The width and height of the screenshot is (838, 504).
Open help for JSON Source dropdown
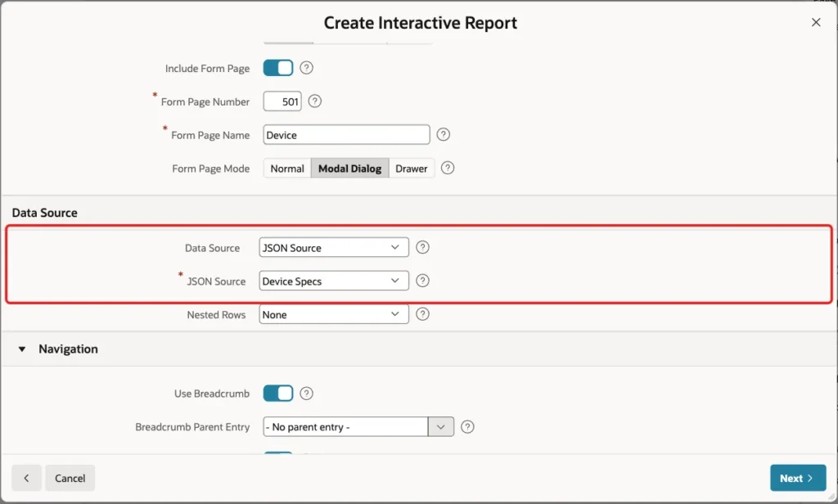tap(422, 281)
